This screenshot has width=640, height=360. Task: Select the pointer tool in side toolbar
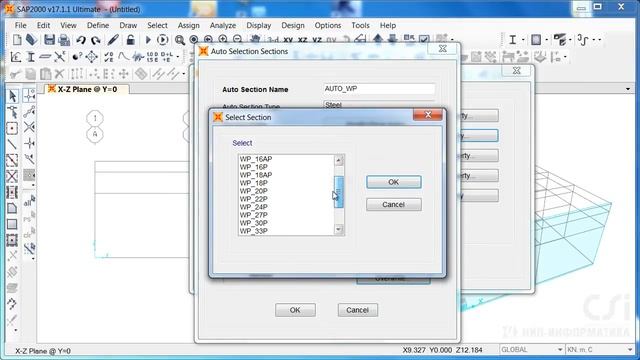pos(13,96)
